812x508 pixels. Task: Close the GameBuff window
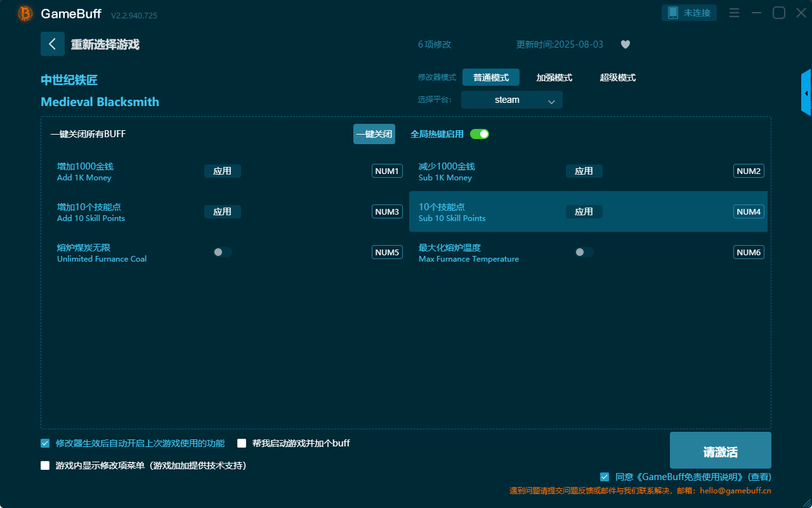point(801,13)
